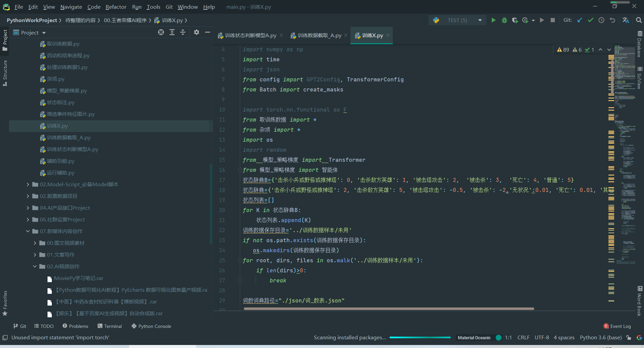Rollback changes with the undo arrow icon
The width and height of the screenshot is (644, 348).
click(x=612, y=20)
